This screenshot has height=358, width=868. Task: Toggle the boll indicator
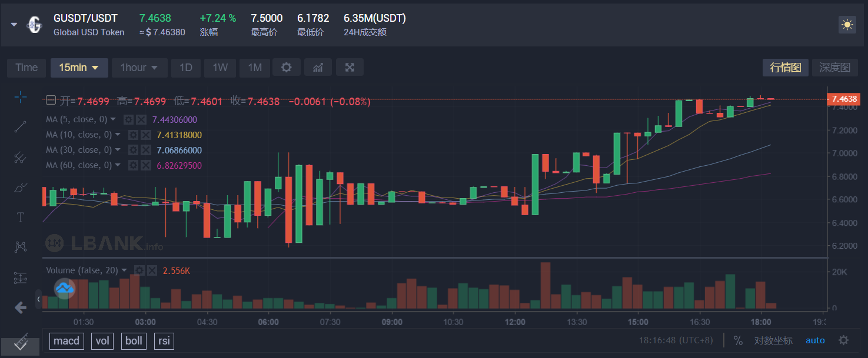pyautogui.click(x=134, y=341)
